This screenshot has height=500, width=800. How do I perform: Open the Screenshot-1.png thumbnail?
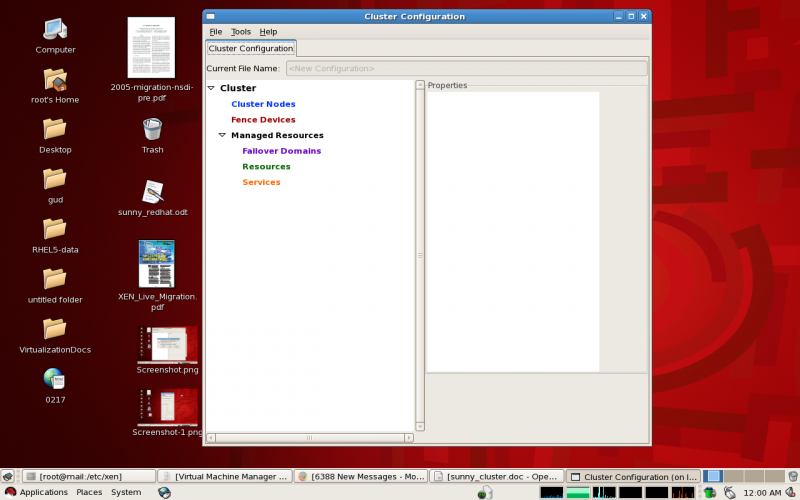(167, 407)
